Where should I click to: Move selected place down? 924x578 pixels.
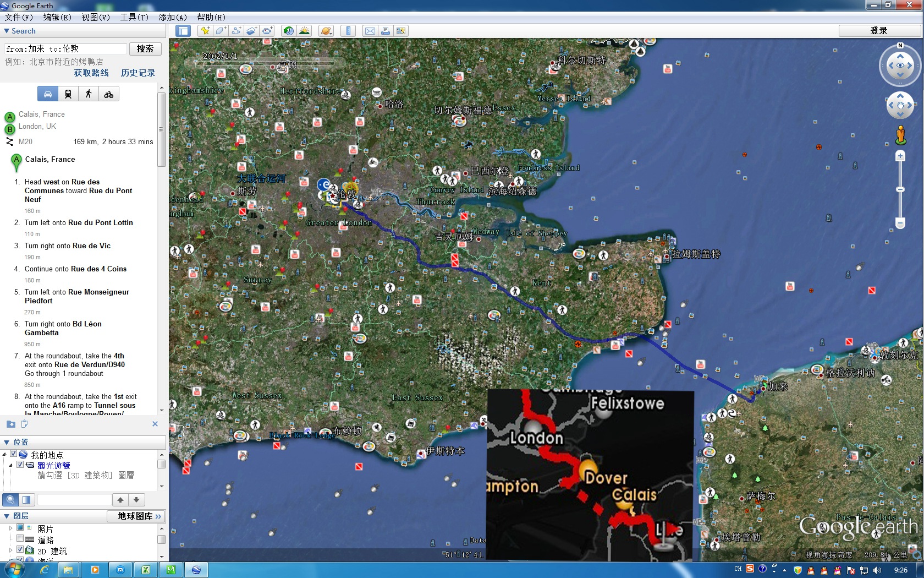136,500
